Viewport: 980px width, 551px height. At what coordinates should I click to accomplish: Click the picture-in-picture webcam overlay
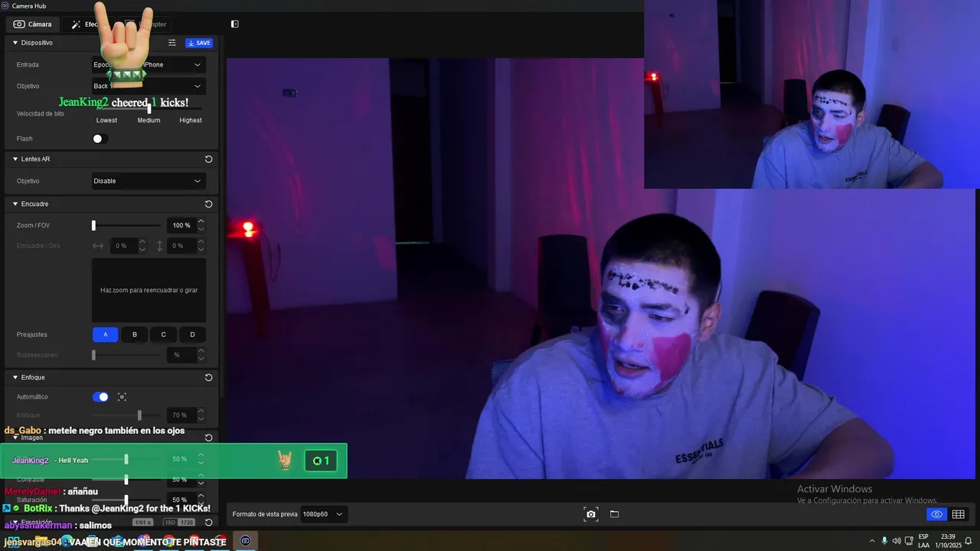812,94
